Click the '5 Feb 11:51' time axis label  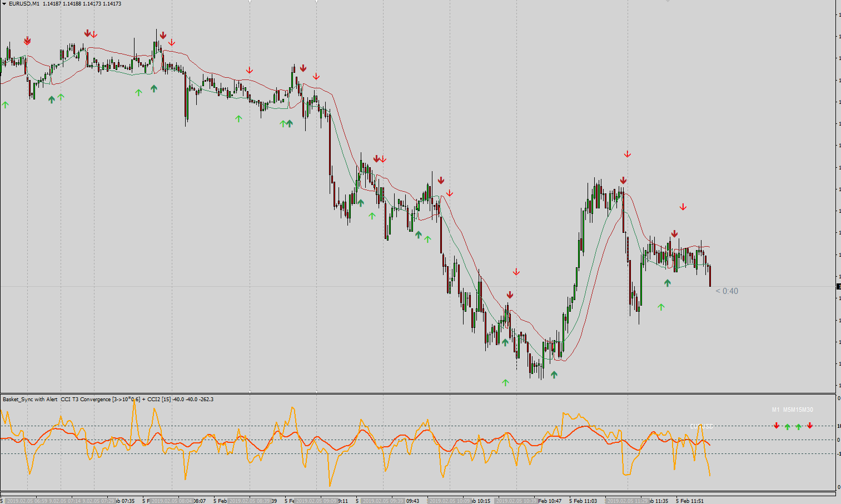pos(690,501)
